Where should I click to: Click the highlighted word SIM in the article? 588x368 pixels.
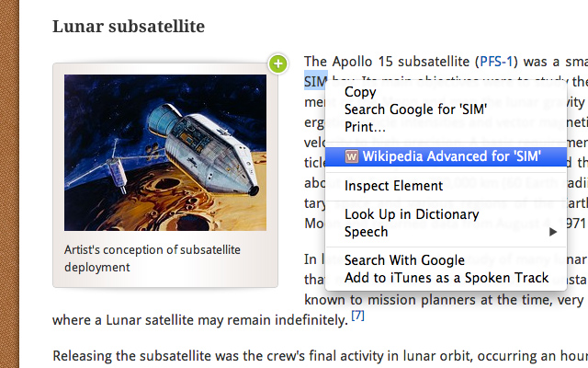point(314,80)
